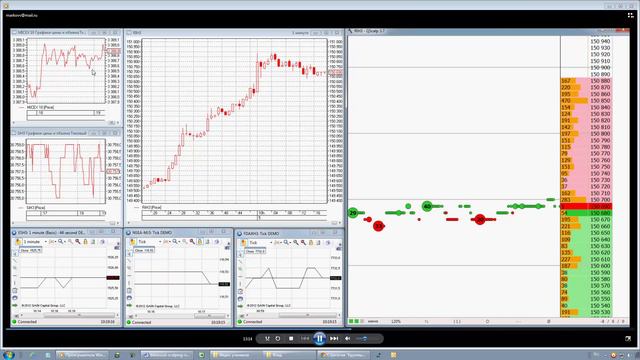Click red magnifier in right Tick chart
The image size is (640, 360).
[303, 243]
